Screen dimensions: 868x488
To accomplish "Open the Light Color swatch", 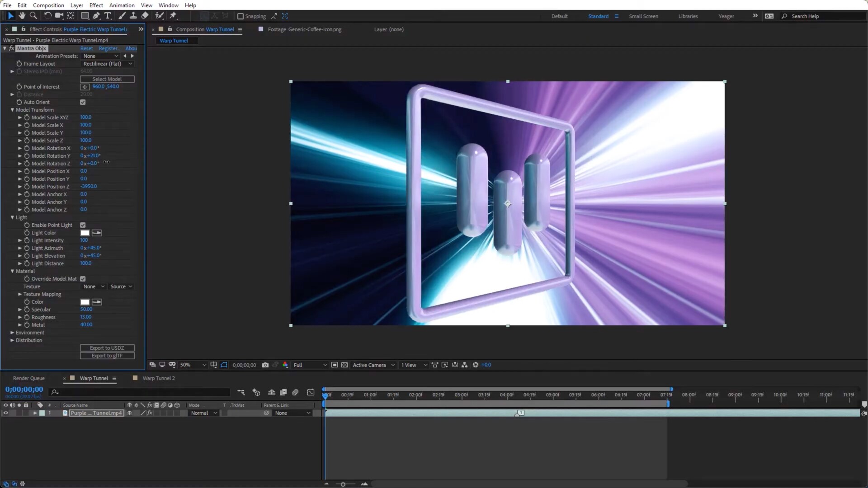I will [85, 233].
